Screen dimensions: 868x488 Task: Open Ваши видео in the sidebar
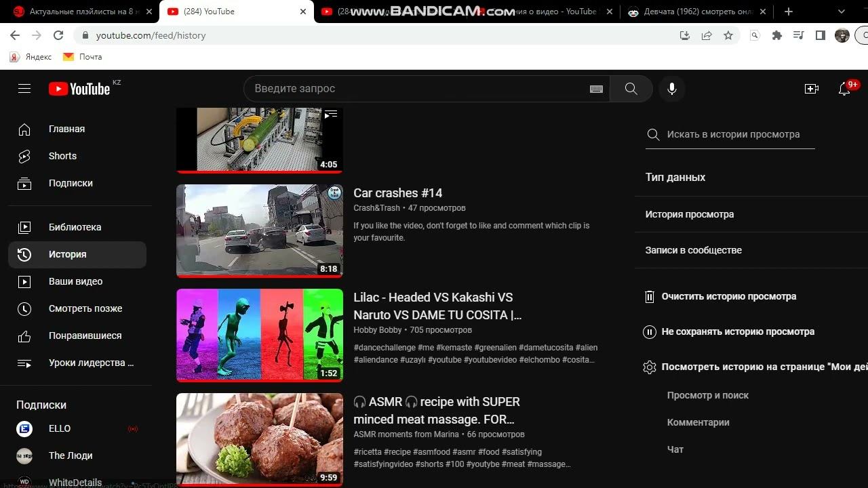(x=77, y=281)
